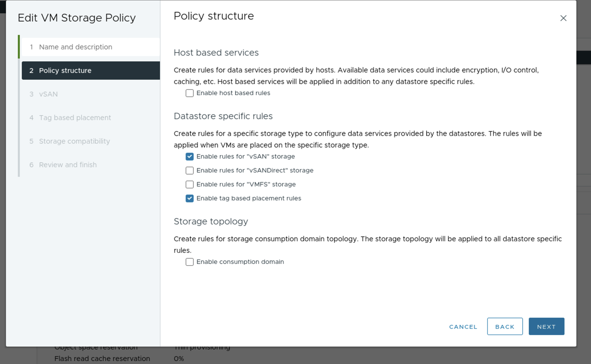The height and width of the screenshot is (364, 591).
Task: Go to step 1 Name and description
Action: coord(76,47)
